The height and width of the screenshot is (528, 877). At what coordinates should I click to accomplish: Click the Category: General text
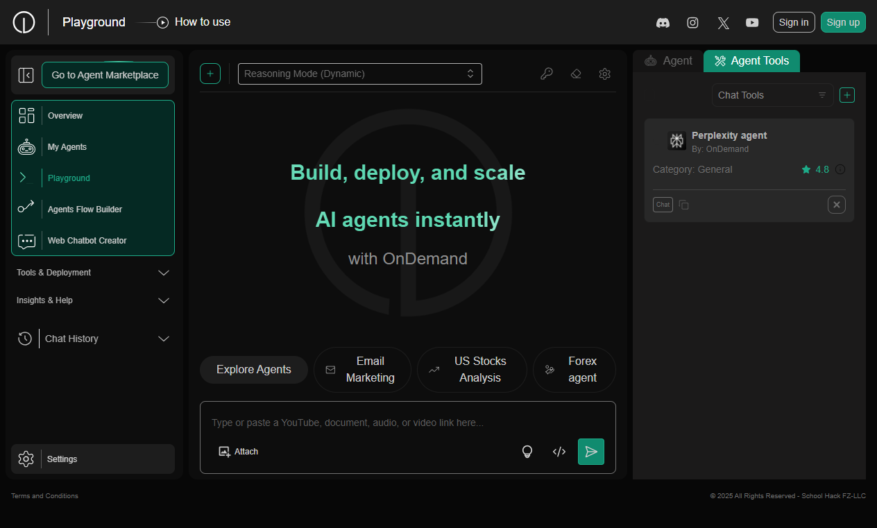[692, 169]
